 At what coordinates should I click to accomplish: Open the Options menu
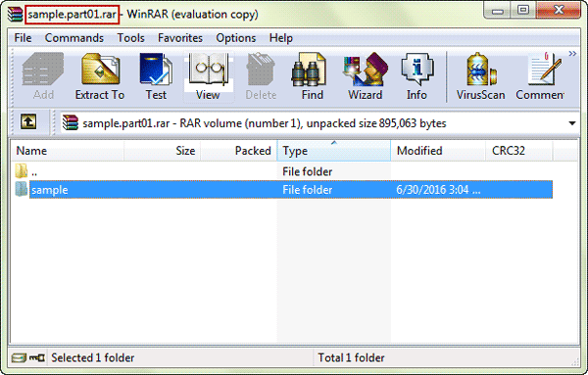tap(236, 38)
